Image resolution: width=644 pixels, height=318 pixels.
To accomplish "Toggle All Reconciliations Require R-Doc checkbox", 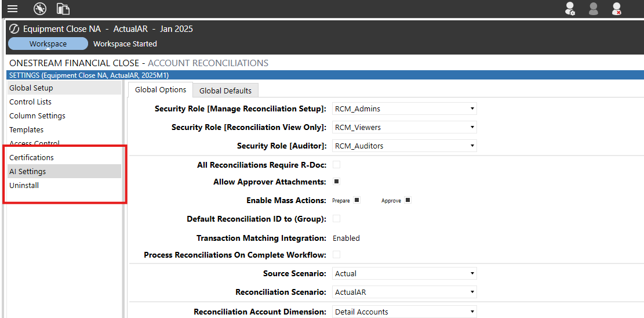I will click(336, 165).
